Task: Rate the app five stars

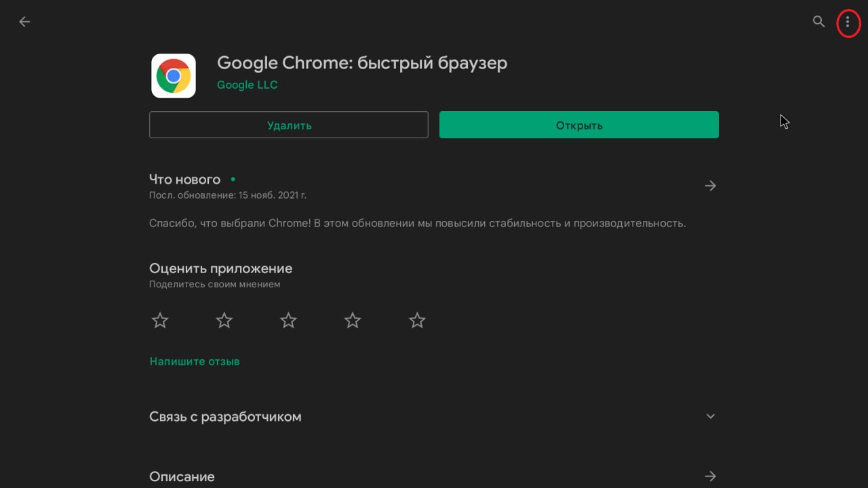Action: point(417,321)
